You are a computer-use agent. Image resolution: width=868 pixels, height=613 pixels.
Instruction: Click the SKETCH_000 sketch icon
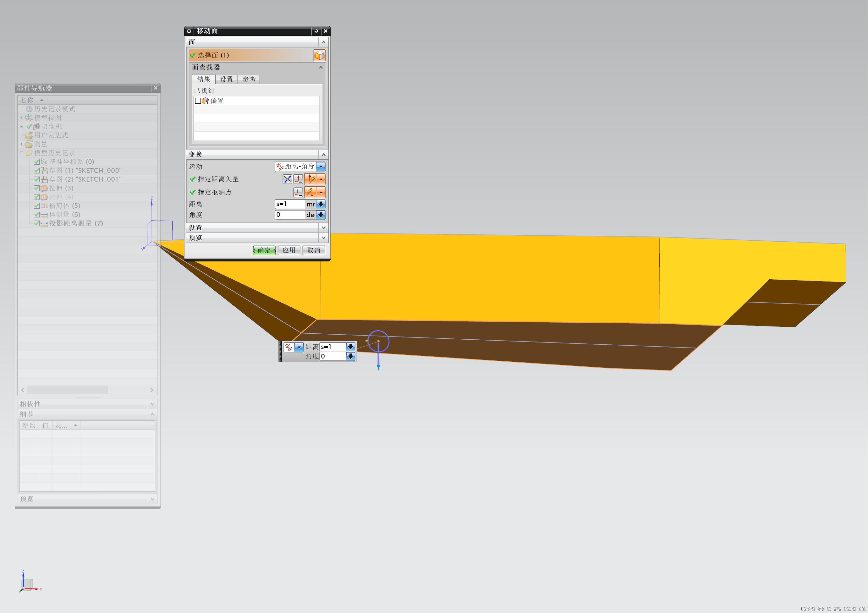tap(44, 170)
